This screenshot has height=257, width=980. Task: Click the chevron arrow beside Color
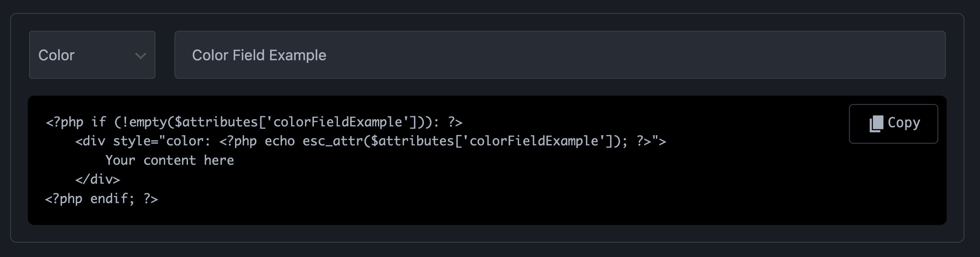click(x=140, y=56)
